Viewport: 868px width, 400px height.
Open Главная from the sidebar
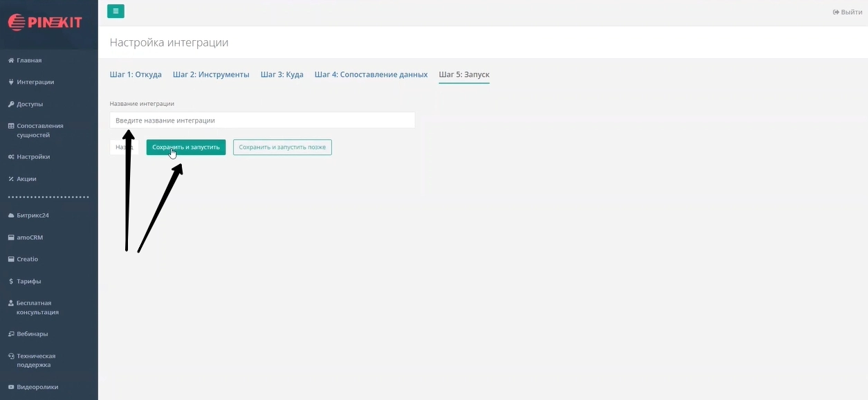point(29,60)
